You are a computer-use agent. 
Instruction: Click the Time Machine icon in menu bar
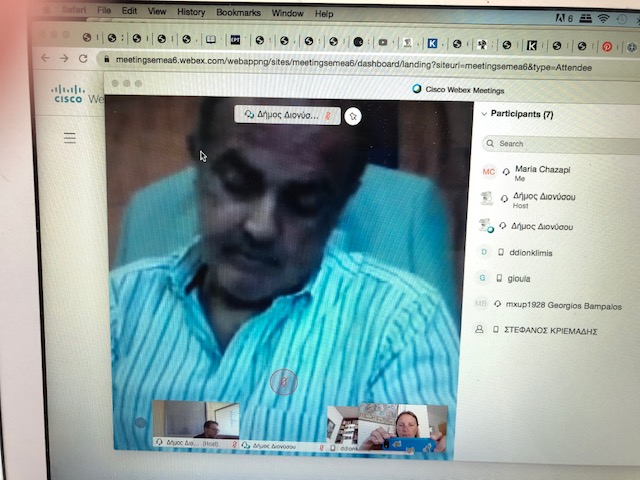click(622, 19)
